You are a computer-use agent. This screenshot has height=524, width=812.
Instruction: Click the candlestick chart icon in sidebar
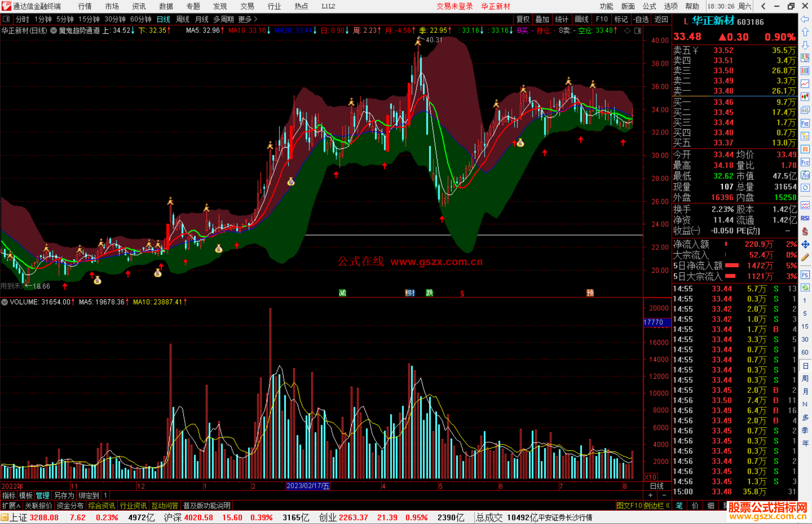[805, 97]
